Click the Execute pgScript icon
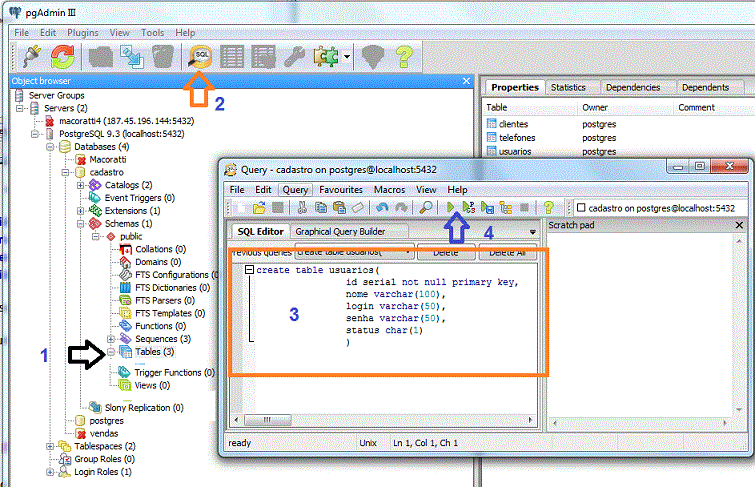755x487 pixels. pos(469,208)
